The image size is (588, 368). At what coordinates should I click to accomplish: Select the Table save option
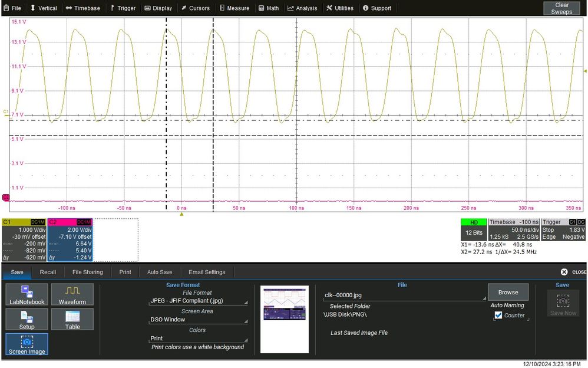click(72, 320)
